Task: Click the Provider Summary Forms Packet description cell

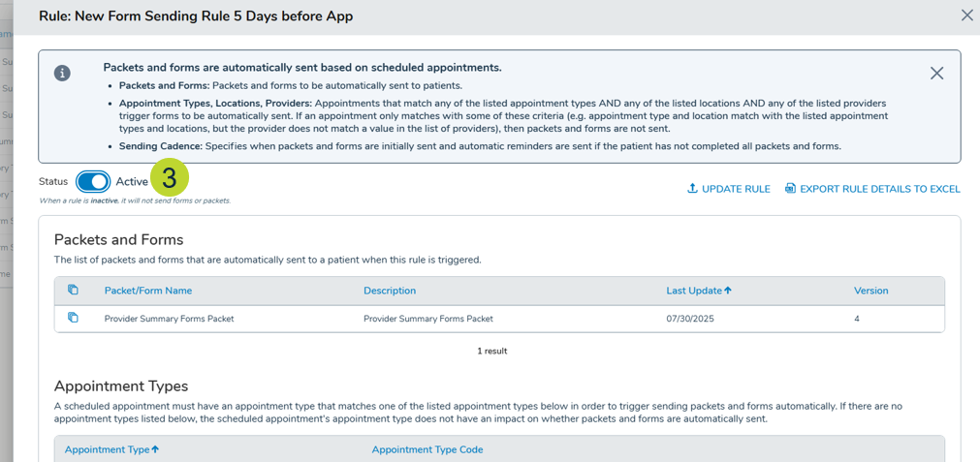Action: coord(427,319)
